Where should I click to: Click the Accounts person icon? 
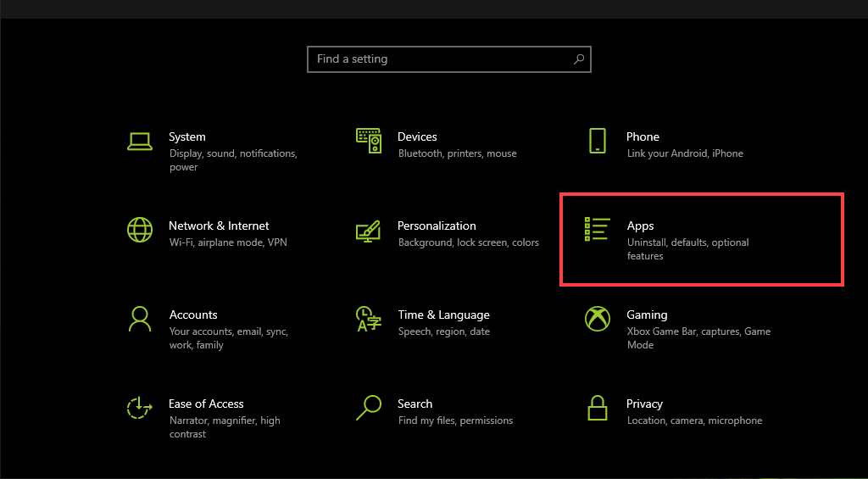coord(139,319)
